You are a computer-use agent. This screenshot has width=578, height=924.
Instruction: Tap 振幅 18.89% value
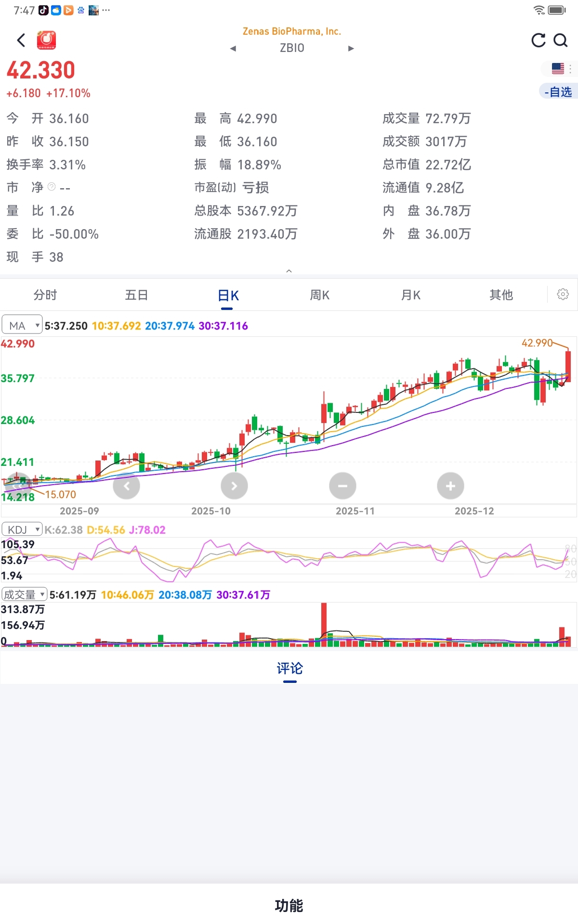click(x=259, y=165)
